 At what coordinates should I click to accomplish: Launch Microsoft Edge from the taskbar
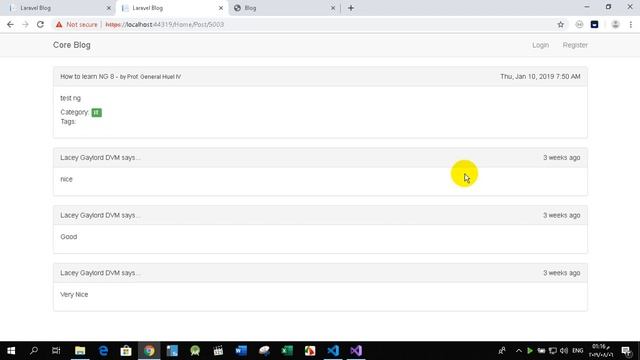[x=103, y=351]
